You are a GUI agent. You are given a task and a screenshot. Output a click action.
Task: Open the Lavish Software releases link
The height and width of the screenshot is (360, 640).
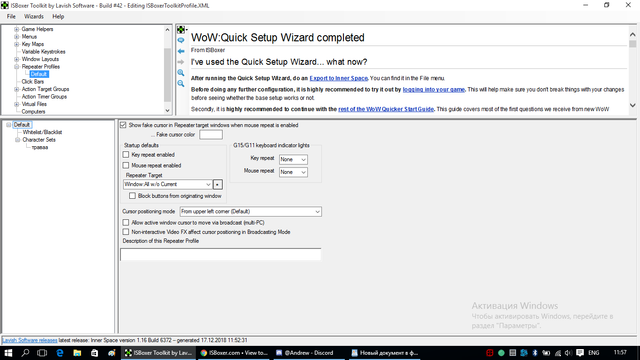click(x=30, y=340)
